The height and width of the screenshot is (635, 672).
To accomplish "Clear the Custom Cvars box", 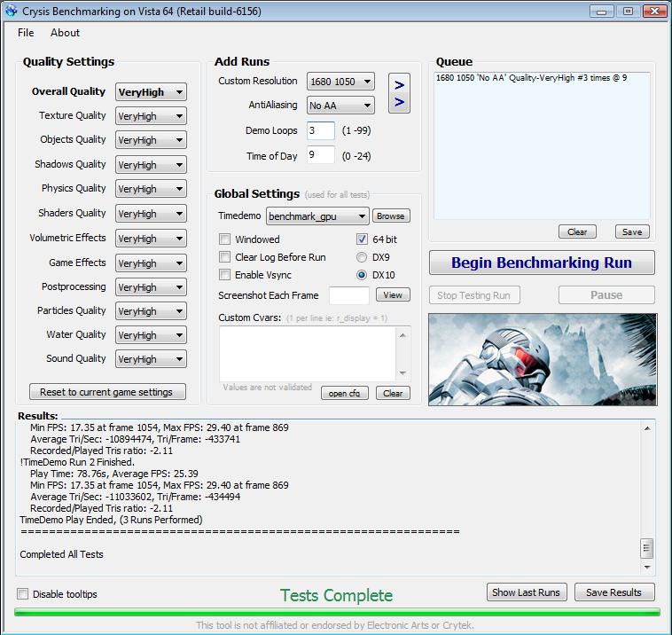I will pyautogui.click(x=393, y=393).
